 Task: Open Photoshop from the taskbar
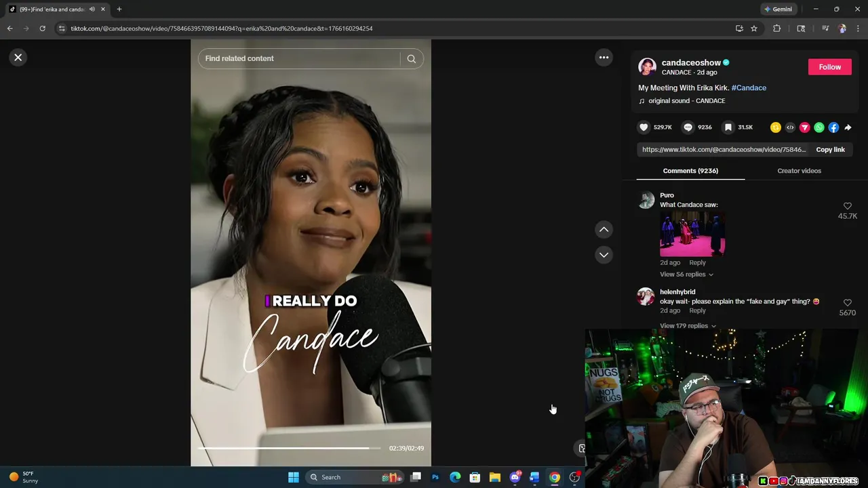tap(435, 477)
